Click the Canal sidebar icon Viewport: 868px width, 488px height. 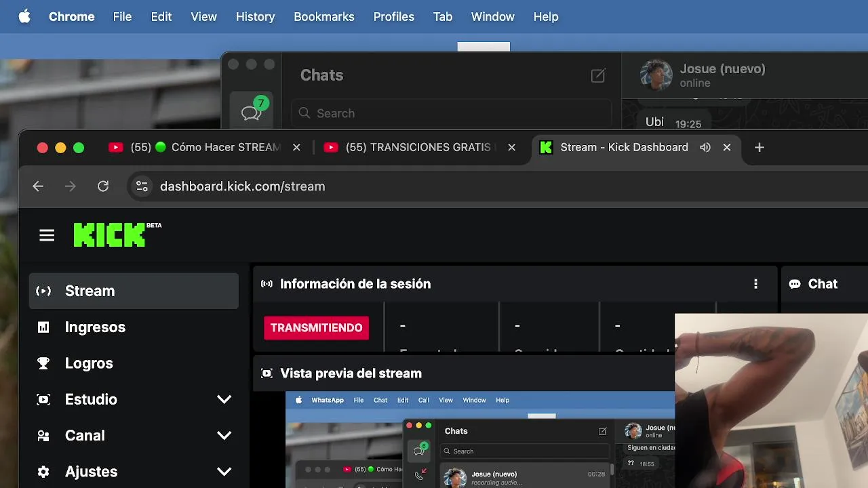coord(43,436)
